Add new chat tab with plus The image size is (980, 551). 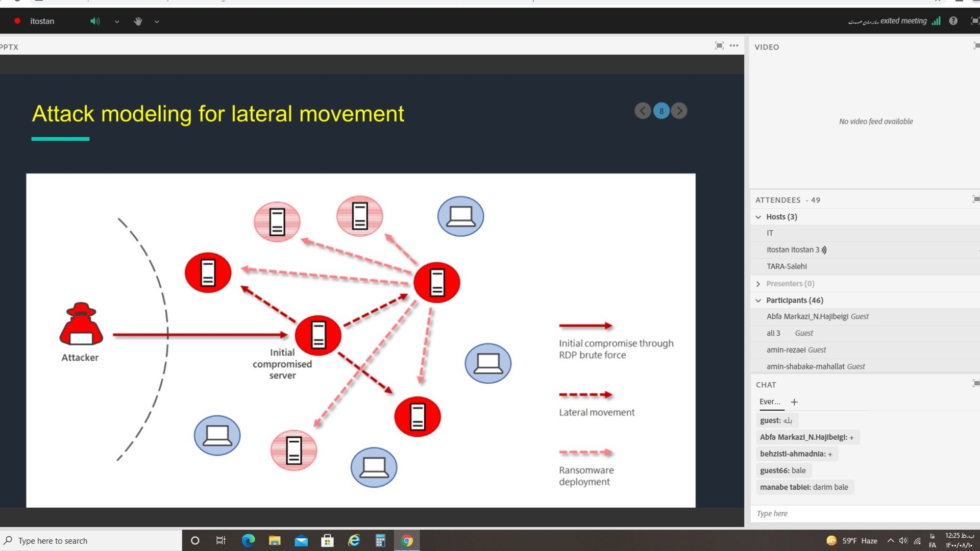click(x=794, y=402)
